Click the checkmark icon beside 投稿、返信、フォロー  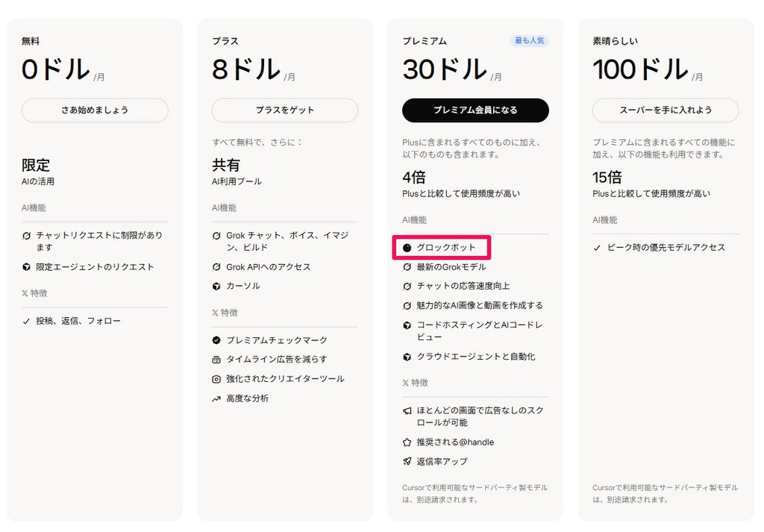point(26,321)
